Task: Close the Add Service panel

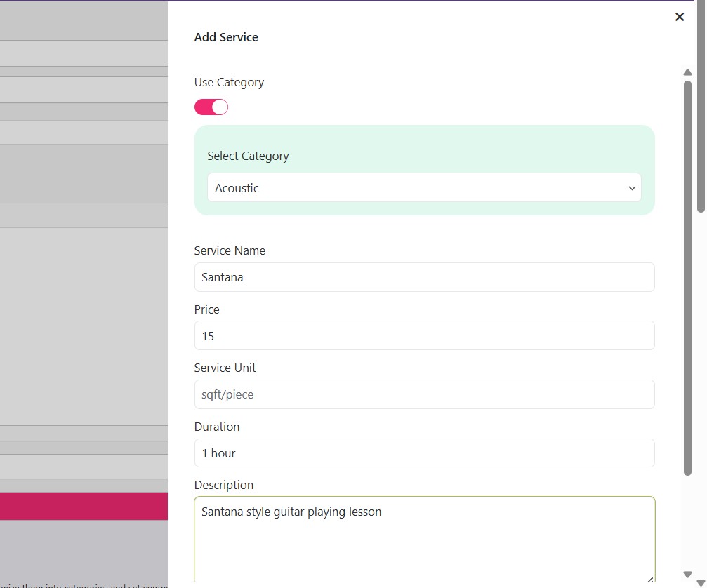Action: pyautogui.click(x=679, y=17)
